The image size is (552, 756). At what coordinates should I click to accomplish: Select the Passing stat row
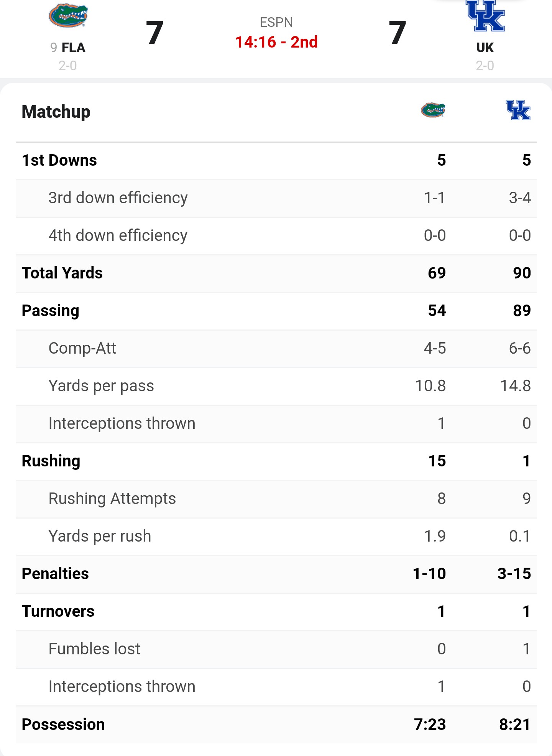pos(276,311)
